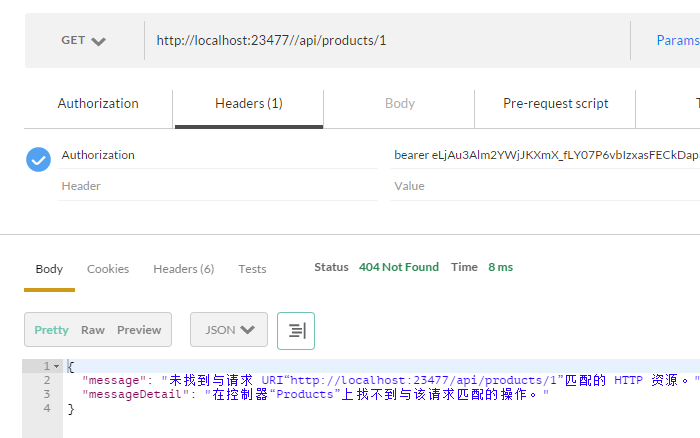
Task: Click the empty Value field
Action: point(545,186)
